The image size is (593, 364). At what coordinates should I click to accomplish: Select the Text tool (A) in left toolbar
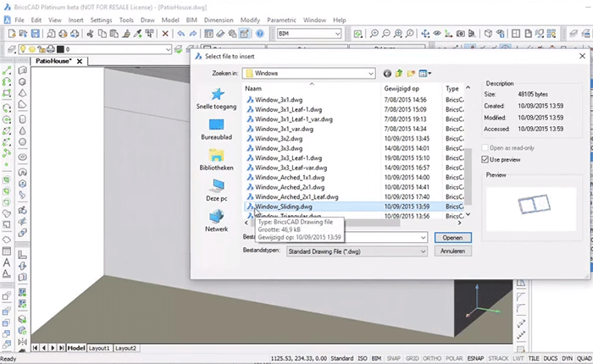[7, 262]
